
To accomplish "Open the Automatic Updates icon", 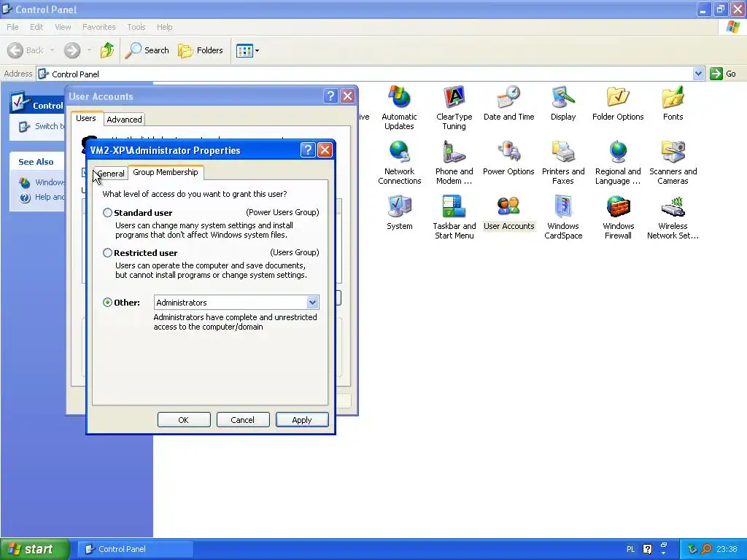I will click(399, 108).
